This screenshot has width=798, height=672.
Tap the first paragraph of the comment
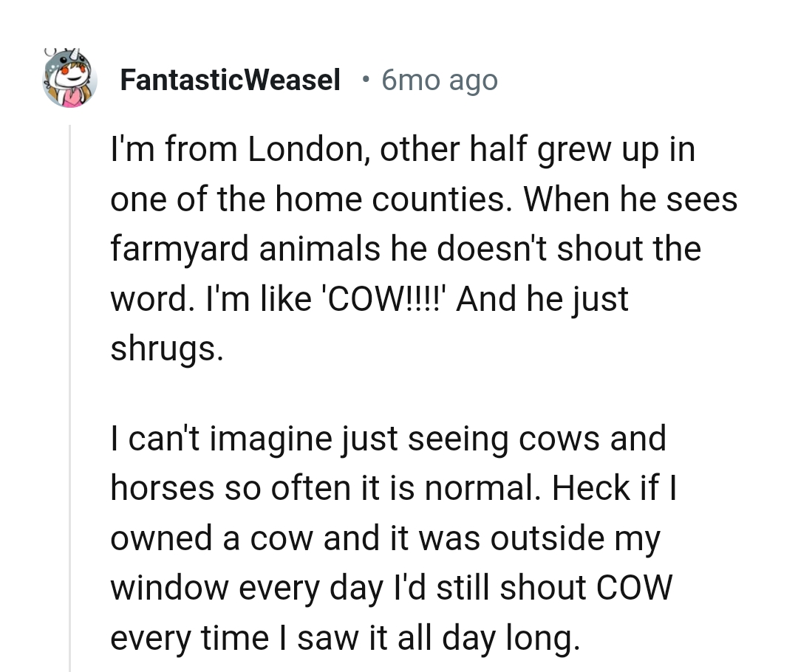tap(414, 250)
